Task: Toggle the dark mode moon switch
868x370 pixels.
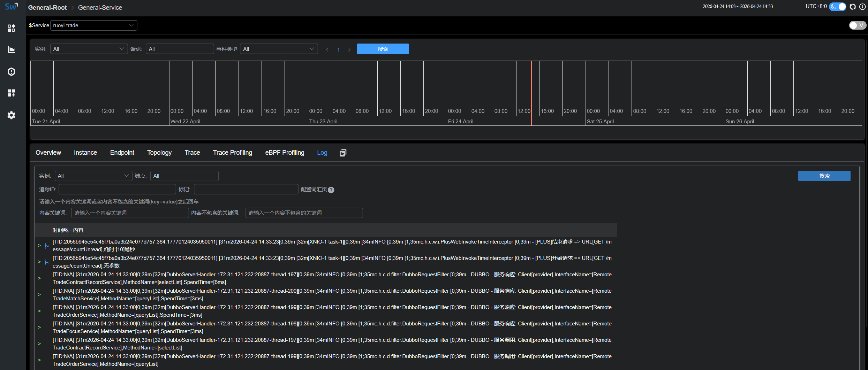Action: 837,7
